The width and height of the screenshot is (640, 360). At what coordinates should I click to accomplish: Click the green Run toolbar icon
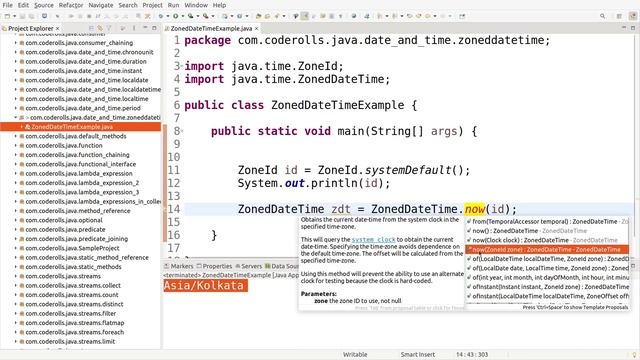pyautogui.click(x=176, y=16)
